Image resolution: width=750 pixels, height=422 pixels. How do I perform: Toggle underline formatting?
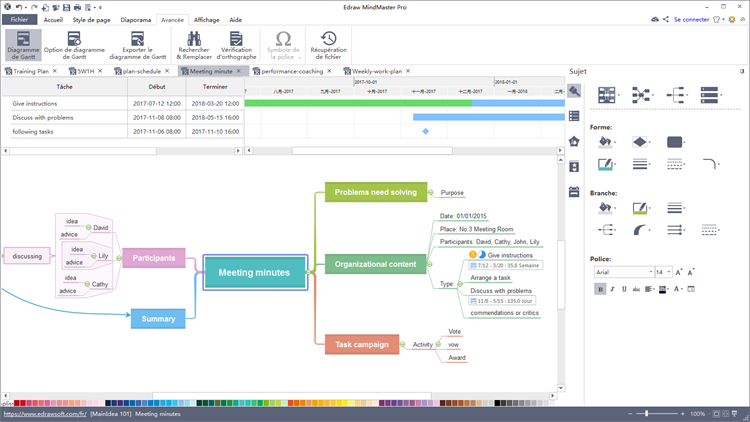(624, 289)
